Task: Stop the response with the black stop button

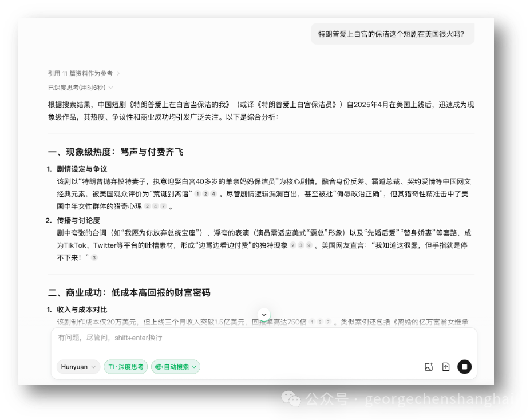Action: (x=464, y=367)
